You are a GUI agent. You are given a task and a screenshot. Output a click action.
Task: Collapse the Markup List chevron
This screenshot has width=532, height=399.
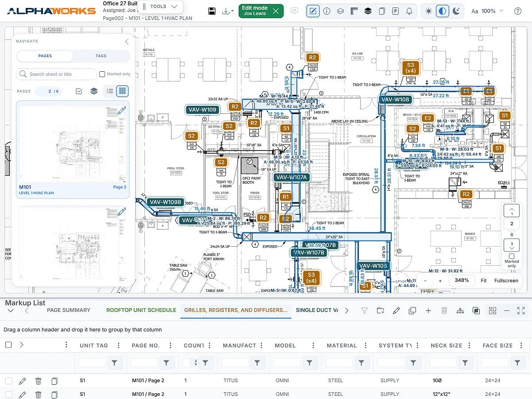[x=11, y=311]
